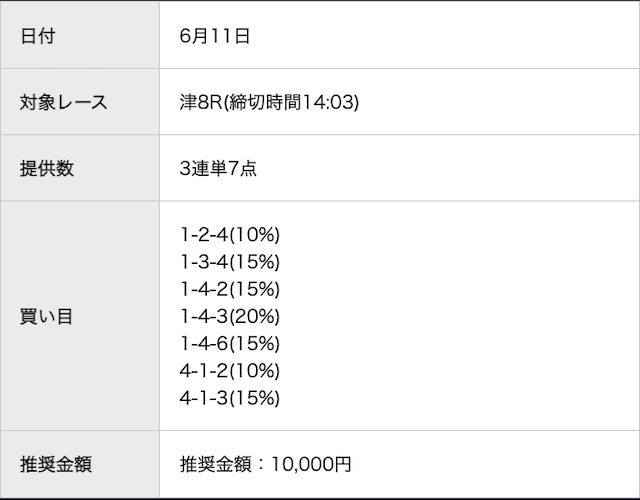Click empty area right of 6月11日
Screen dimensions: 640x500
coord(445,36)
